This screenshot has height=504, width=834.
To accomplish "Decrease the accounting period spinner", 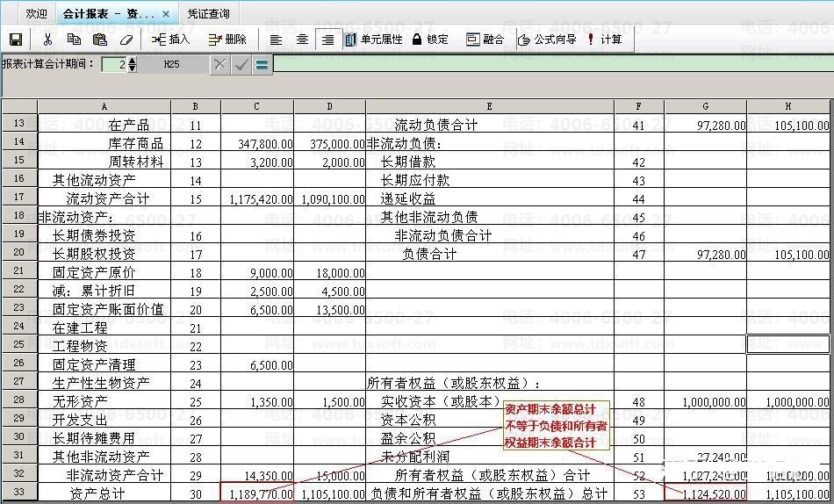I will (132, 68).
